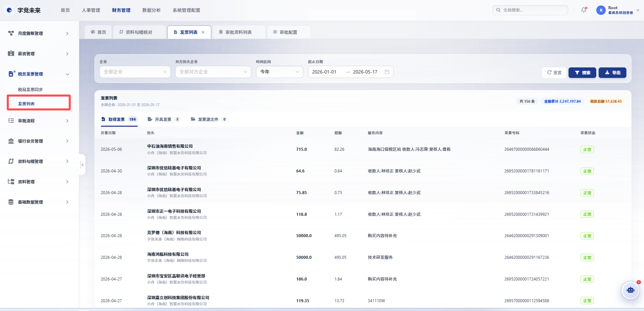Open the date range calendar icon
644x311 pixels.
(387, 72)
